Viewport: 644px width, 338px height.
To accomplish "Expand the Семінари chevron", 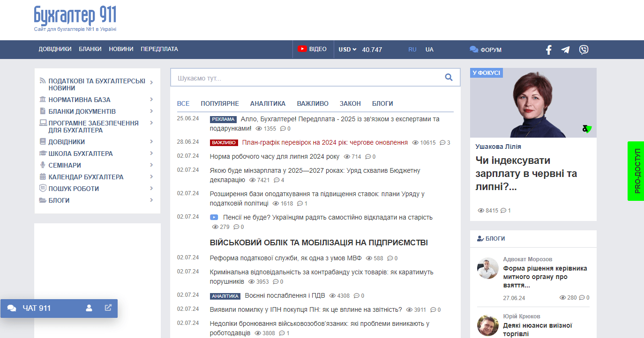I will click(151, 165).
